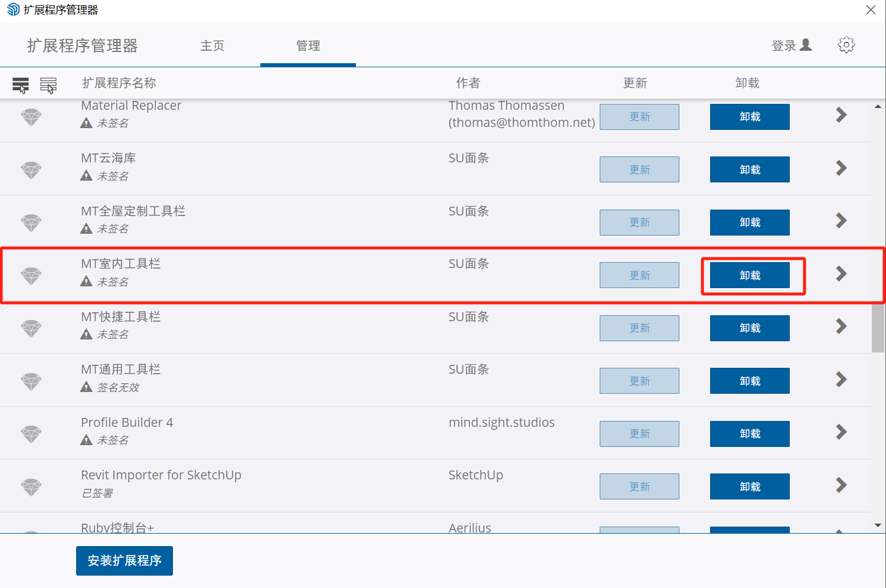The height and width of the screenshot is (588, 886).
Task: Expand MT快捷工具栏 details chevron
Action: [x=842, y=326]
